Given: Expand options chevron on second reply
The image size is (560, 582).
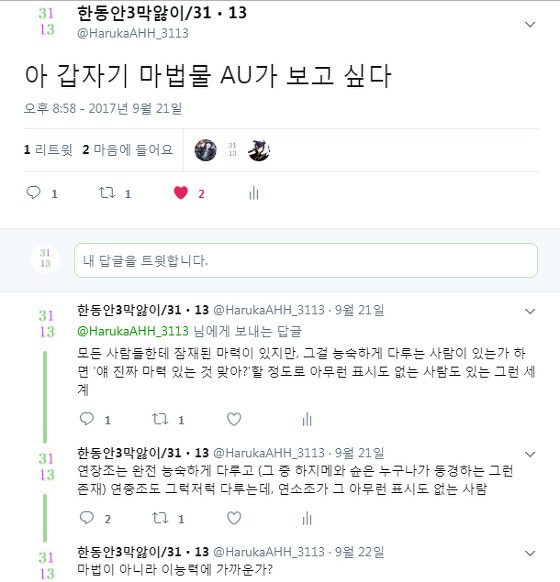Looking at the screenshot, I should 530,454.
